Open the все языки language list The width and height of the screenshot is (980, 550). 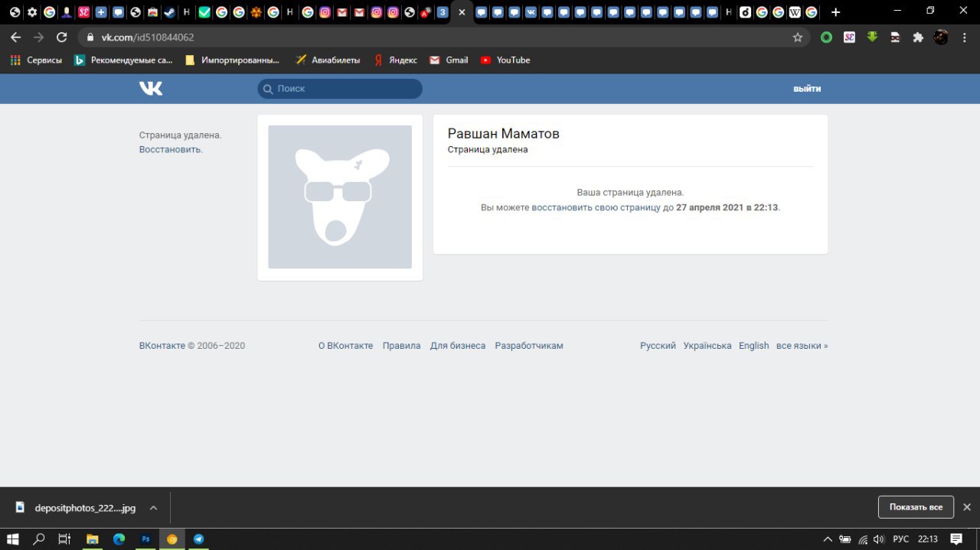click(x=802, y=346)
